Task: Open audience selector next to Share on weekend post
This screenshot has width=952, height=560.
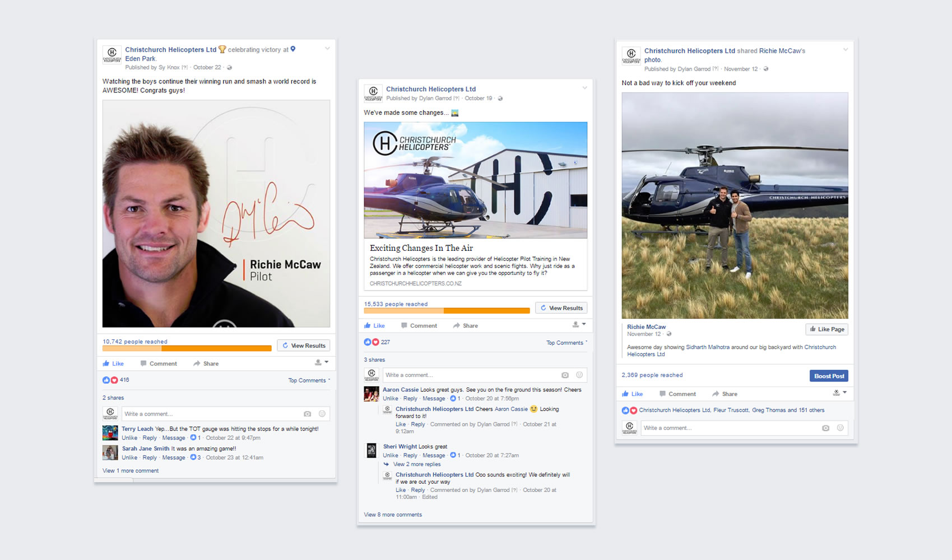Action: pos(839,393)
